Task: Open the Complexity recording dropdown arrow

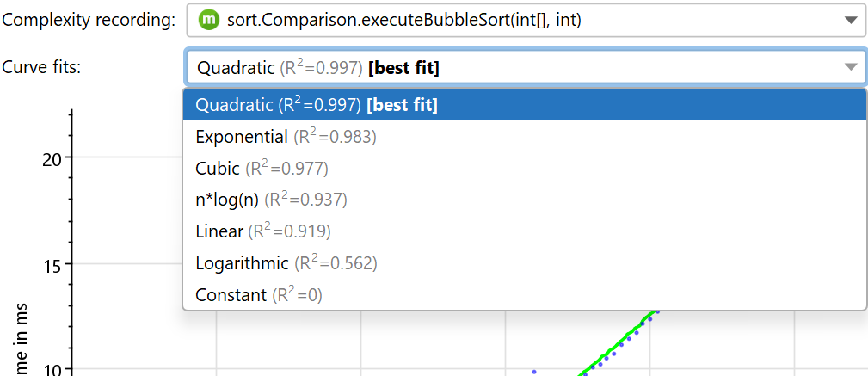Action: [850, 20]
